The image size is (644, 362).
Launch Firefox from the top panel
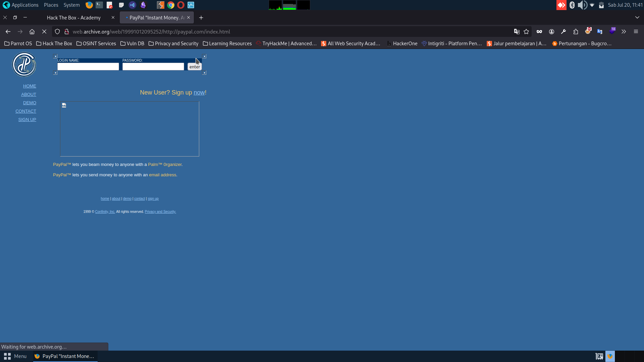point(89,5)
